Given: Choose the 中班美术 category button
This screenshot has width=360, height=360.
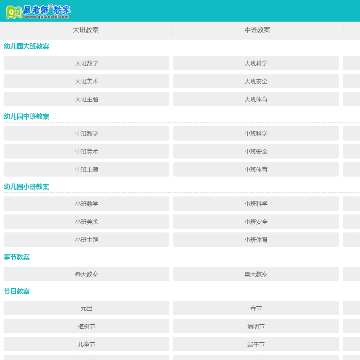Looking at the screenshot, I should pyautogui.click(x=86, y=151).
